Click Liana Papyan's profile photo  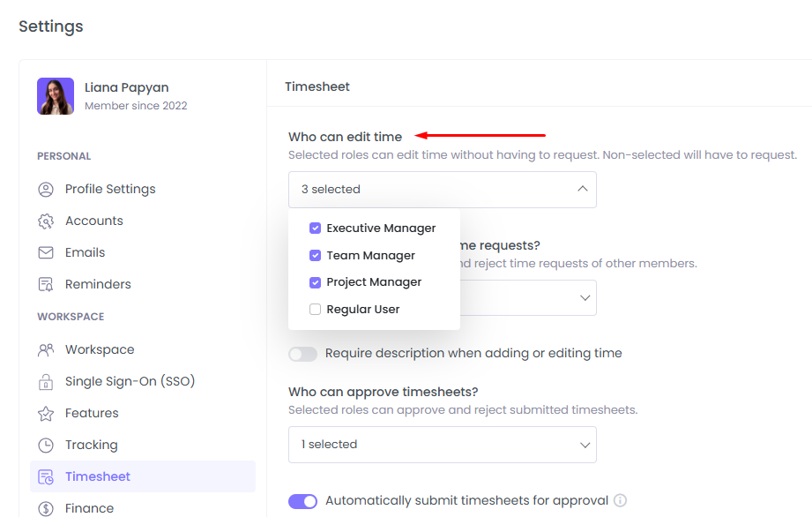(56, 96)
